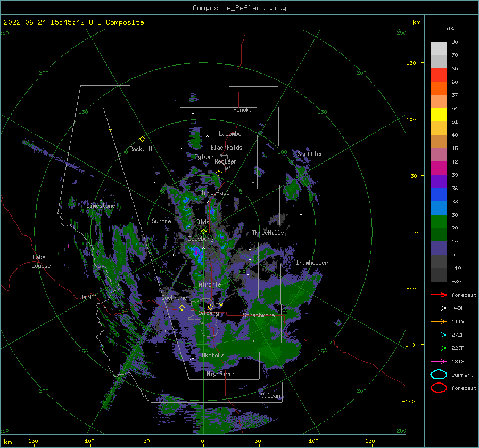Click the orange 111V arrow legend icon

point(439,321)
